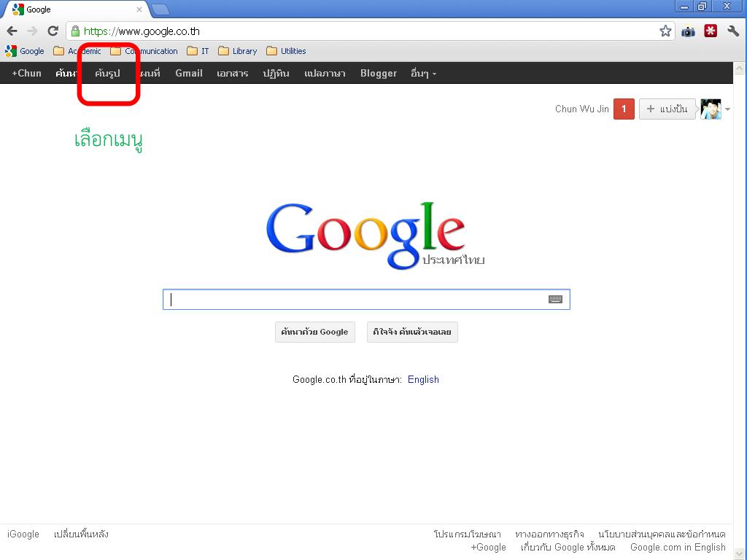Open the iGoogle footer link

click(x=23, y=534)
